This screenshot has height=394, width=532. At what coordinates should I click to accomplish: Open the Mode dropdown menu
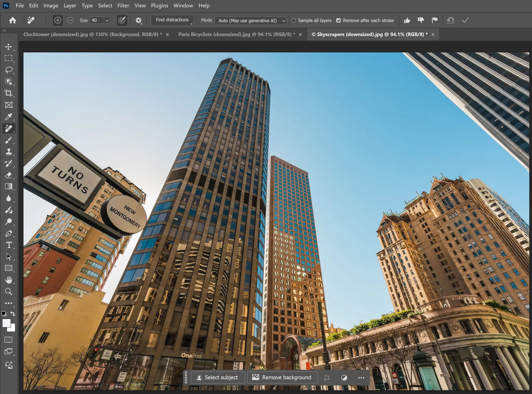click(250, 20)
